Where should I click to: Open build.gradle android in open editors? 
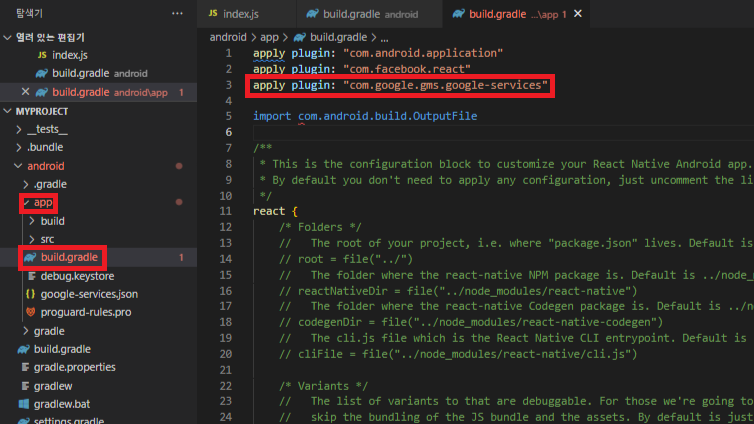(x=99, y=74)
